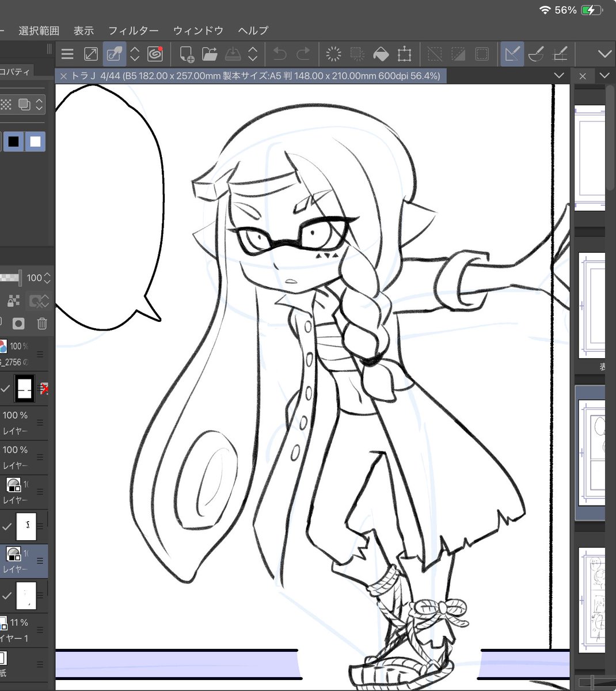The height and width of the screenshot is (691, 616).
Task: Select the white color swatch
Action: pyautogui.click(x=35, y=142)
